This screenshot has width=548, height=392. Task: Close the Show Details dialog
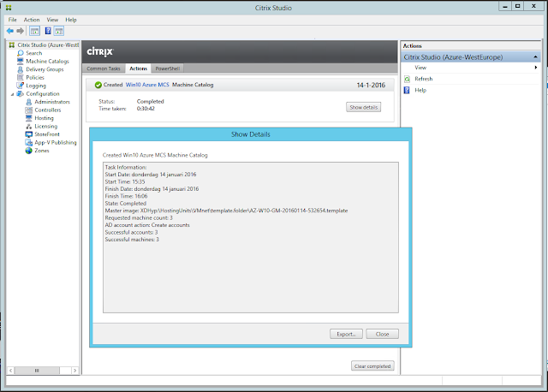(x=383, y=334)
